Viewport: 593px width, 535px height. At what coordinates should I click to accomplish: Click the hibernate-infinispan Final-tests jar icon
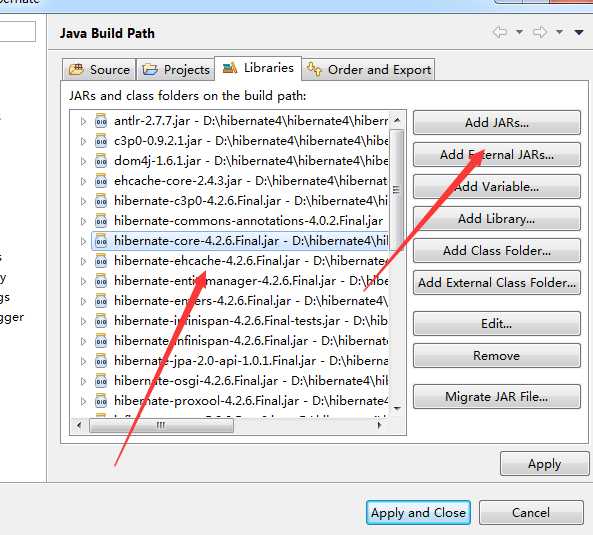101,321
